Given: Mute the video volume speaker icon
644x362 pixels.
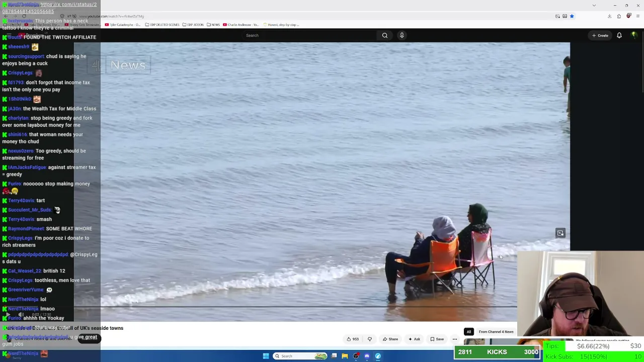Looking at the screenshot, I should [21, 315].
